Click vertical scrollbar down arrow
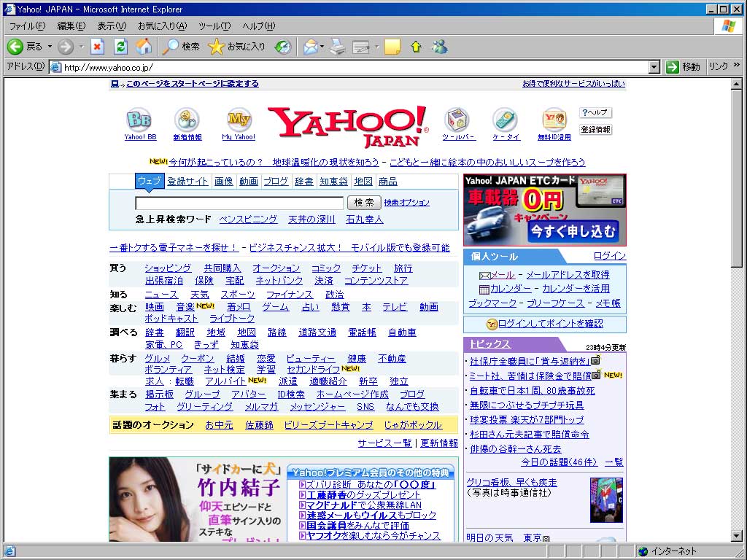 click(736, 536)
